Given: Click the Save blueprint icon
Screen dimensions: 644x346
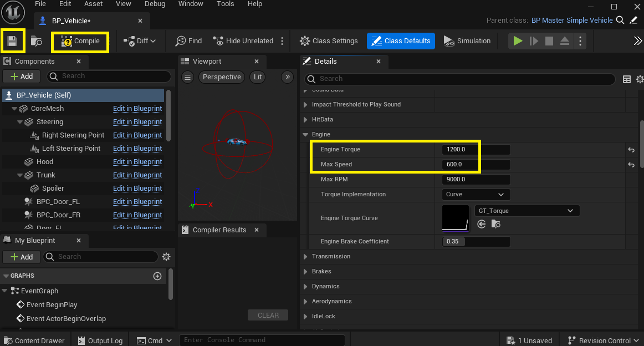Looking at the screenshot, I should click(12, 41).
